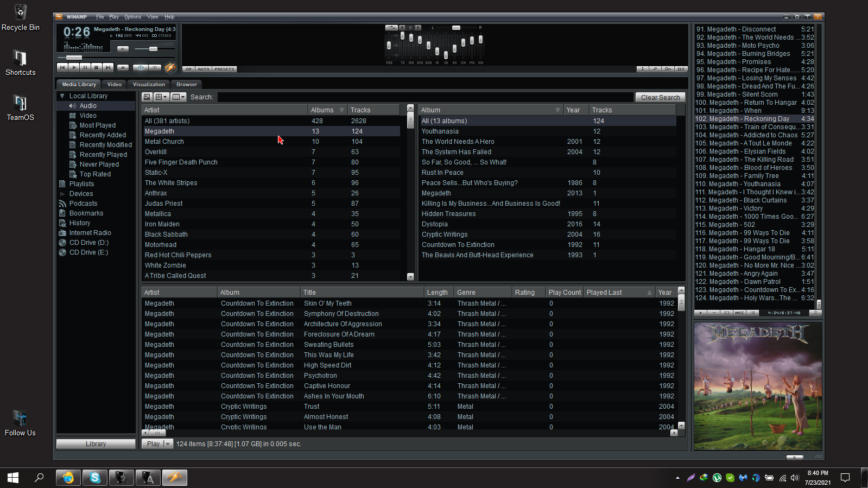Screen dimensions: 868x488
Task: Skip to next track button
Action: pyautogui.click(x=108, y=67)
